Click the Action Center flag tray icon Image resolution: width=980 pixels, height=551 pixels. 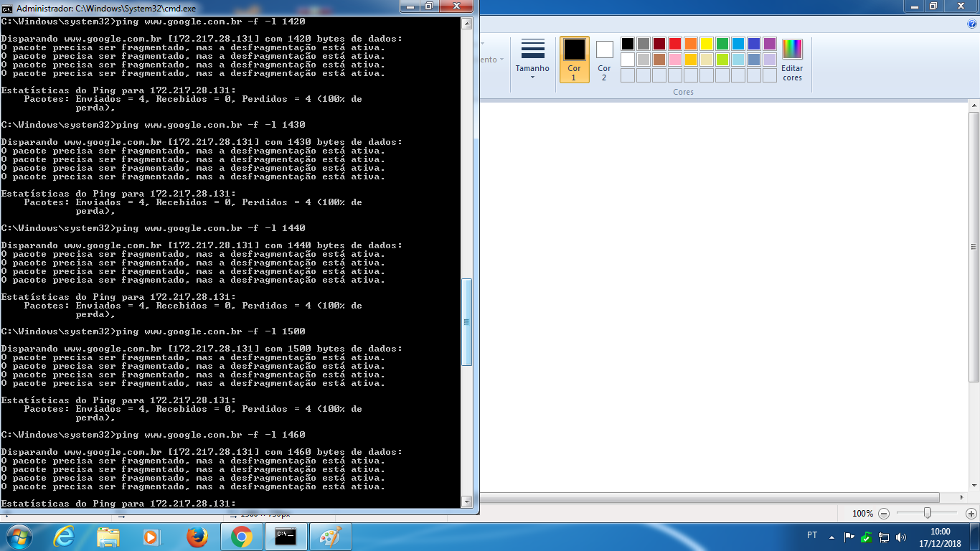849,537
